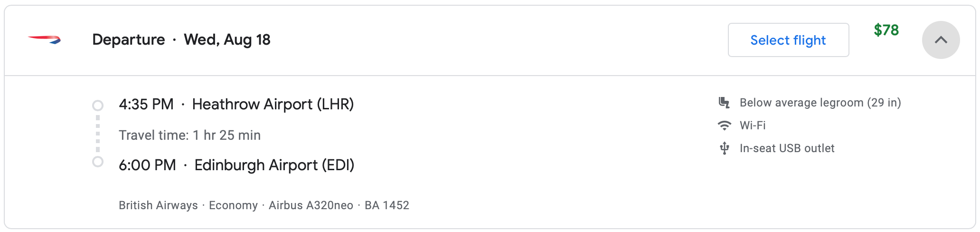Click the Departure Wed, Aug 18 heading

181,39
